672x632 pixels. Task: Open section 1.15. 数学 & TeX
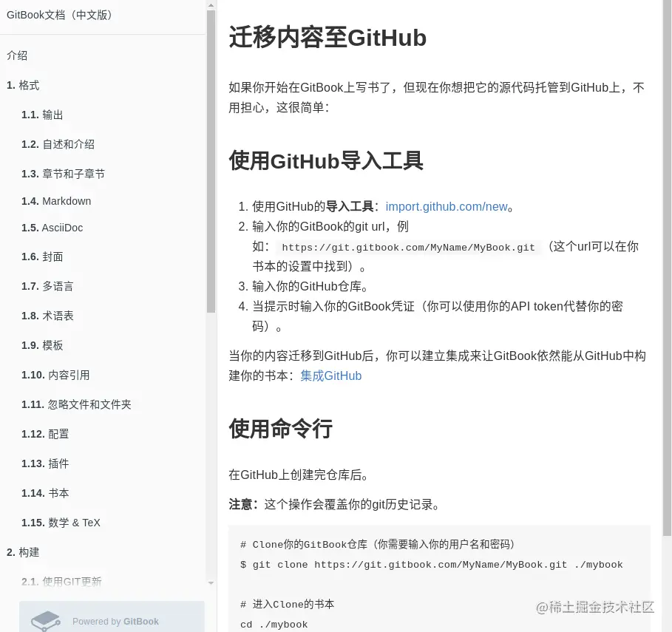click(x=61, y=523)
